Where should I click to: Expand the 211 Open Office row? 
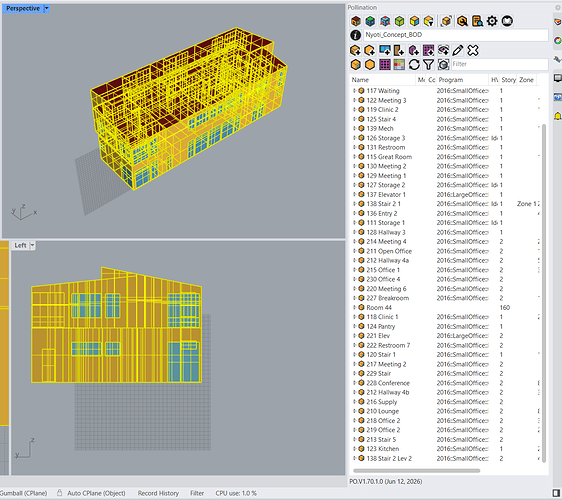coord(354,251)
